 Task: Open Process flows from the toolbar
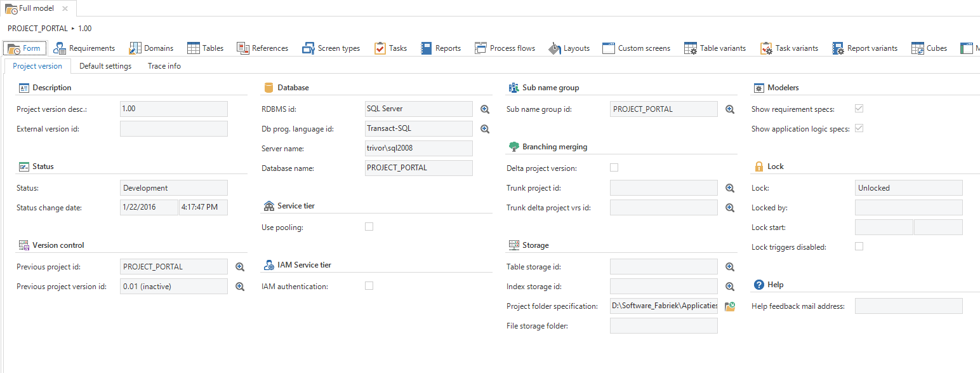point(480,48)
